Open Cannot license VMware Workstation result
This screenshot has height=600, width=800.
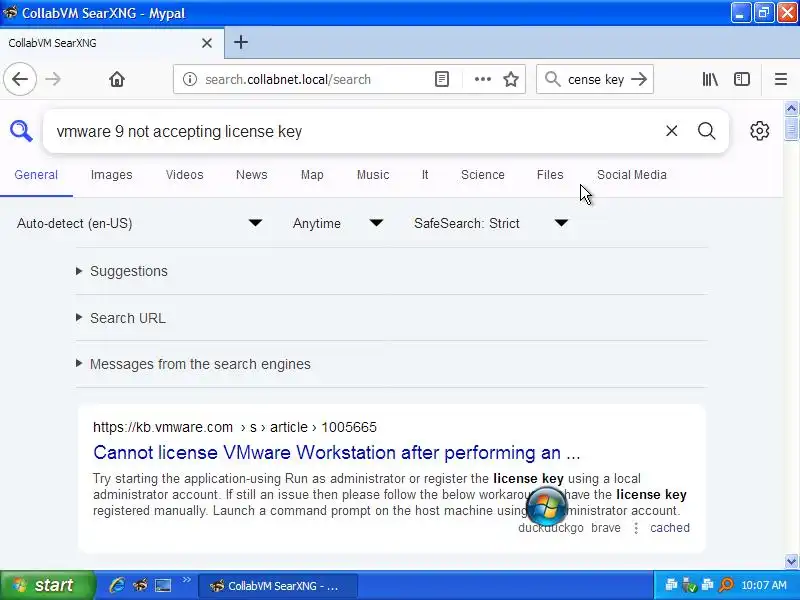(x=337, y=453)
